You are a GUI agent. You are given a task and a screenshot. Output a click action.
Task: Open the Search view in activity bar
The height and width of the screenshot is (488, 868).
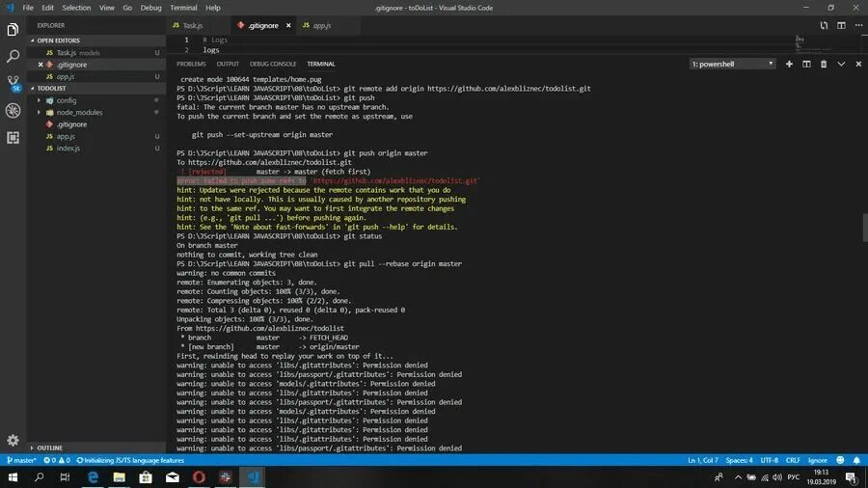coord(13,56)
